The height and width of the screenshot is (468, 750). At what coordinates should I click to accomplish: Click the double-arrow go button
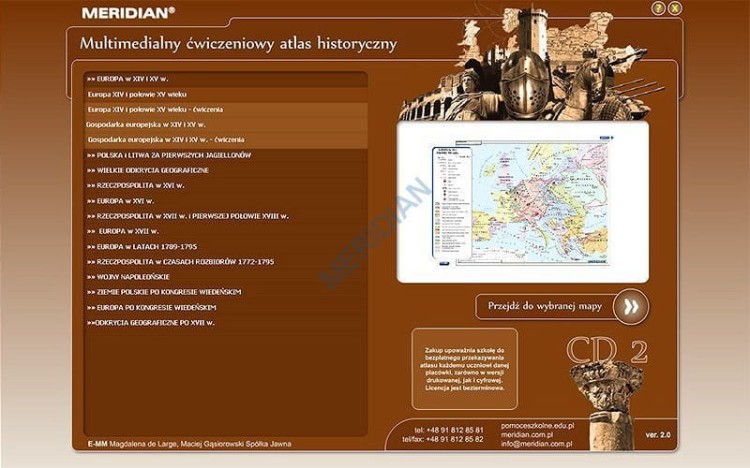tap(631, 307)
